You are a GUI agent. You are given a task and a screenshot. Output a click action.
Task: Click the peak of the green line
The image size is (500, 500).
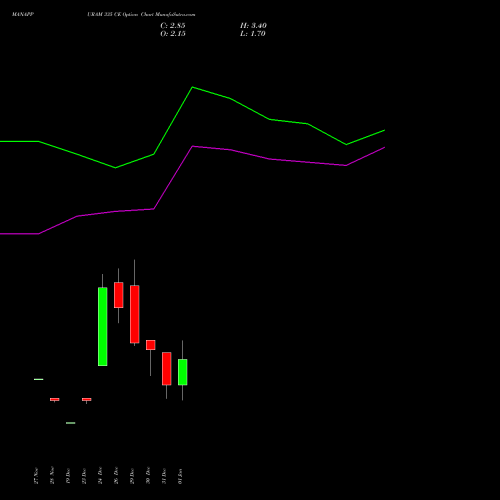(193, 87)
